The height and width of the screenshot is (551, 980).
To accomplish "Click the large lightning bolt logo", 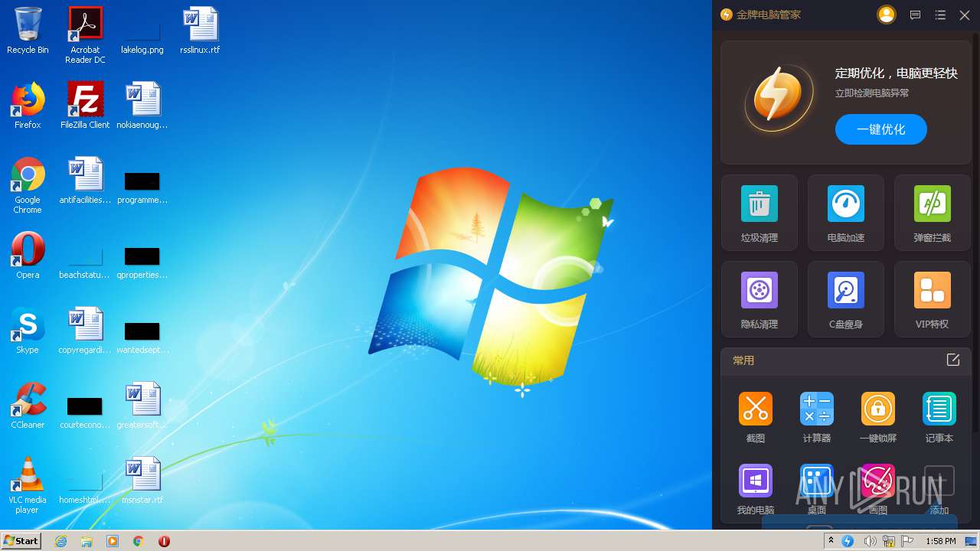I will pos(778,97).
